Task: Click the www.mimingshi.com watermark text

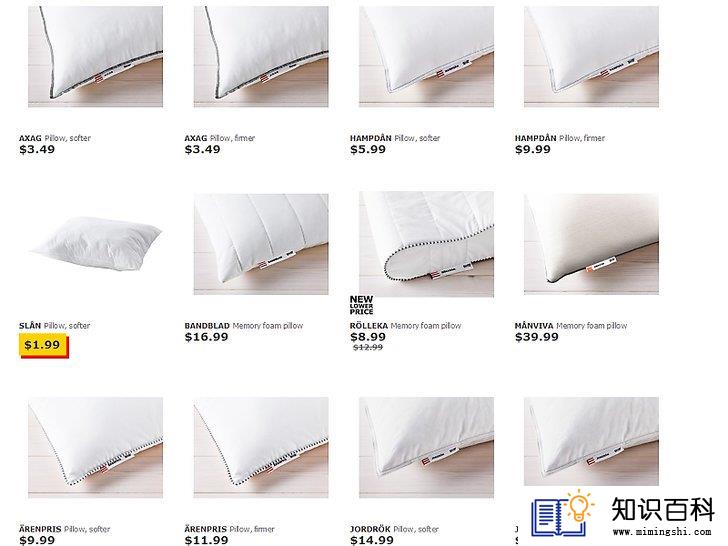Action: [x=661, y=532]
